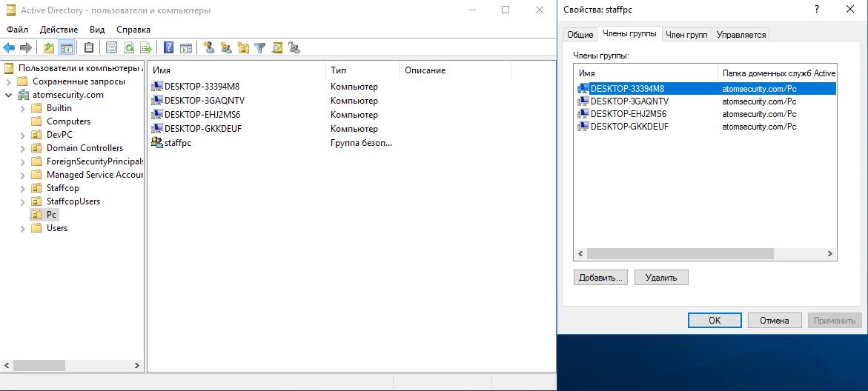This screenshot has height=391, width=868.
Task: Switch to the Член групп tab
Action: coord(686,35)
